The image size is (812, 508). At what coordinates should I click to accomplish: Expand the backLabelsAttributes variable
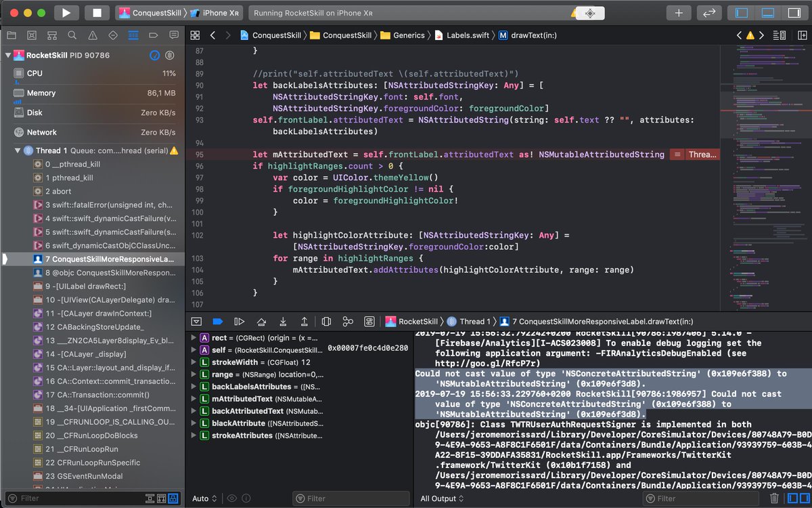tap(194, 386)
